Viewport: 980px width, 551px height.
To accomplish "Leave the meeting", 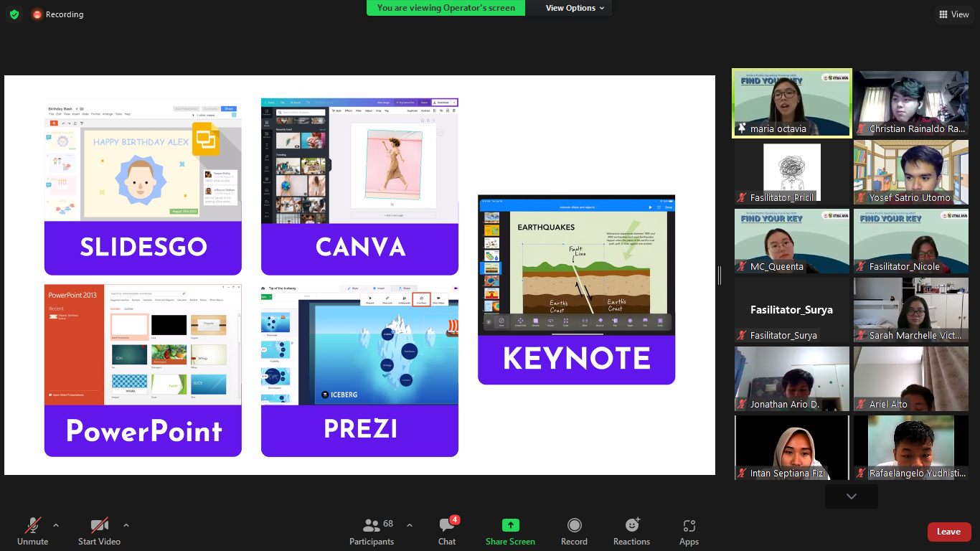I will [x=948, y=532].
